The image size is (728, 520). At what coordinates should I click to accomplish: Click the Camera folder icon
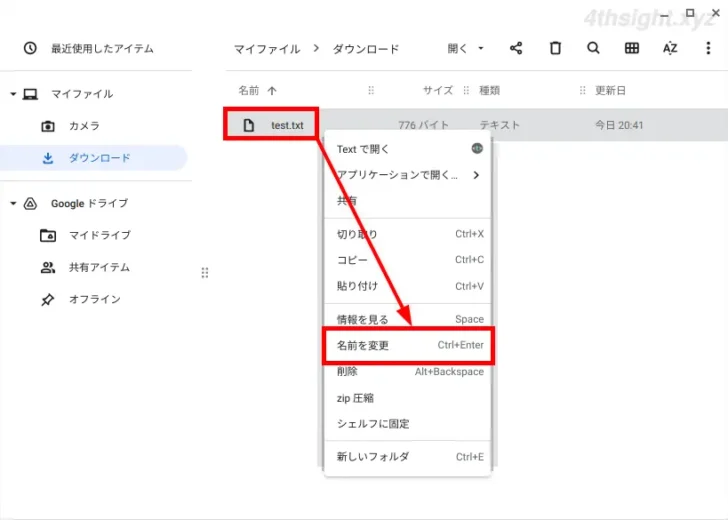pyautogui.click(x=48, y=126)
